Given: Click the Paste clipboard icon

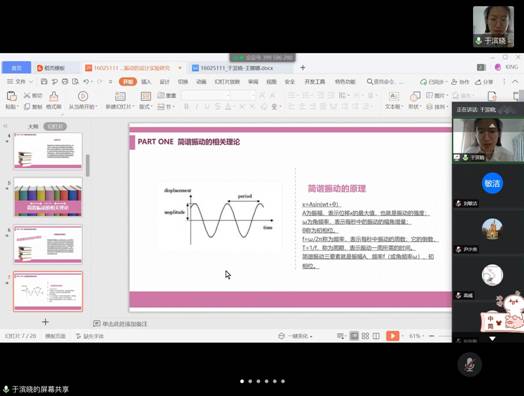Looking at the screenshot, I should [x=11, y=96].
